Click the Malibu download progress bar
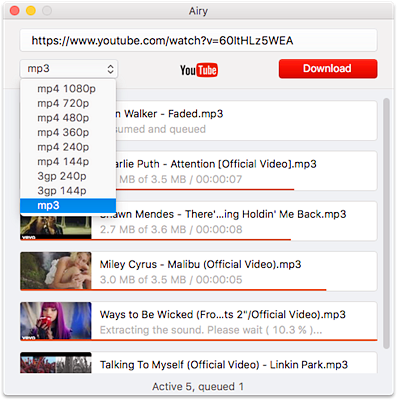Screen dimensions: 397x400 [173, 290]
